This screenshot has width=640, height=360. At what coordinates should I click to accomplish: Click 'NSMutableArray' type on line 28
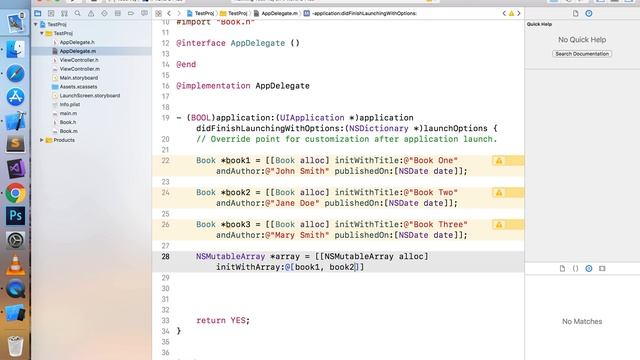coord(231,257)
